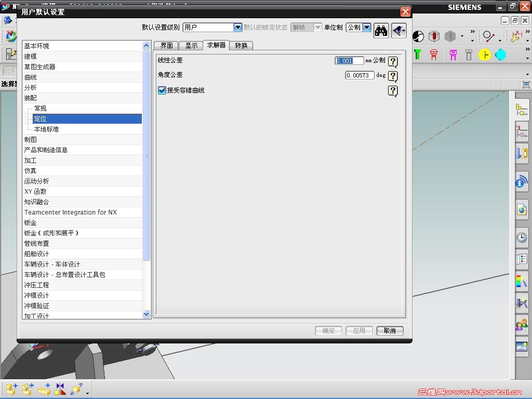
Task: Open the 默认设置级别 dropdown
Action: pos(238,28)
